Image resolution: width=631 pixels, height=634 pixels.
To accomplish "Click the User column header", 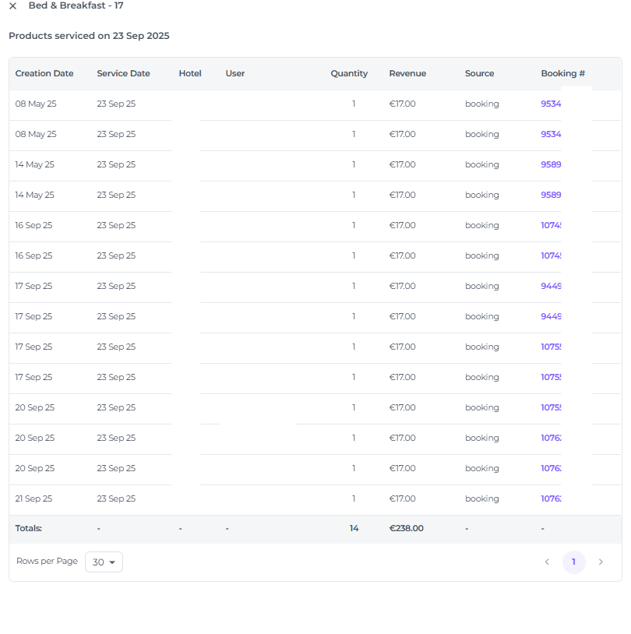I will click(235, 74).
